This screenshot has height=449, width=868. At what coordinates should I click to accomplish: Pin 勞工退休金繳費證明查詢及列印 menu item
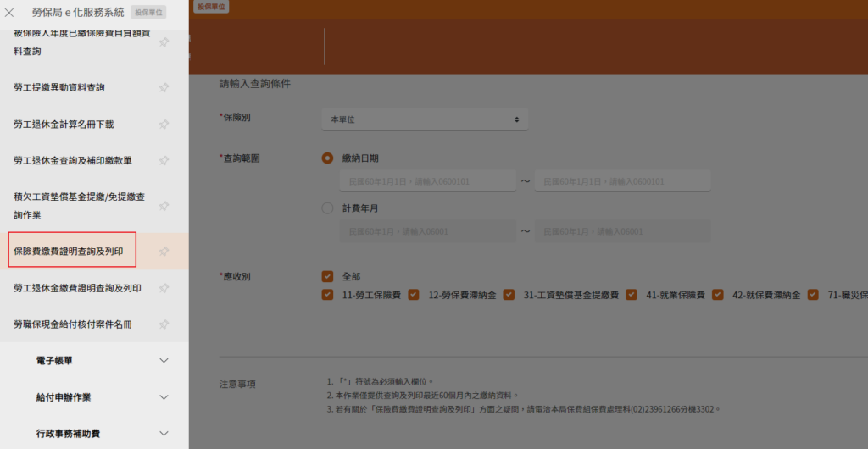tap(164, 288)
